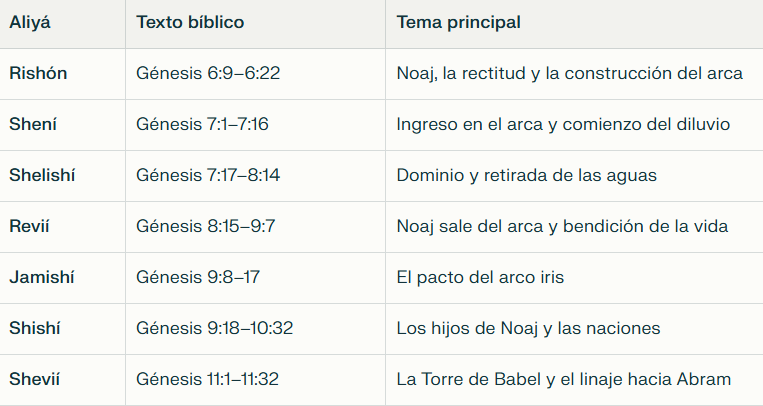Select the Génesis 9:8–17 reference
Viewport: 763px width, 406px height.
click(198, 277)
